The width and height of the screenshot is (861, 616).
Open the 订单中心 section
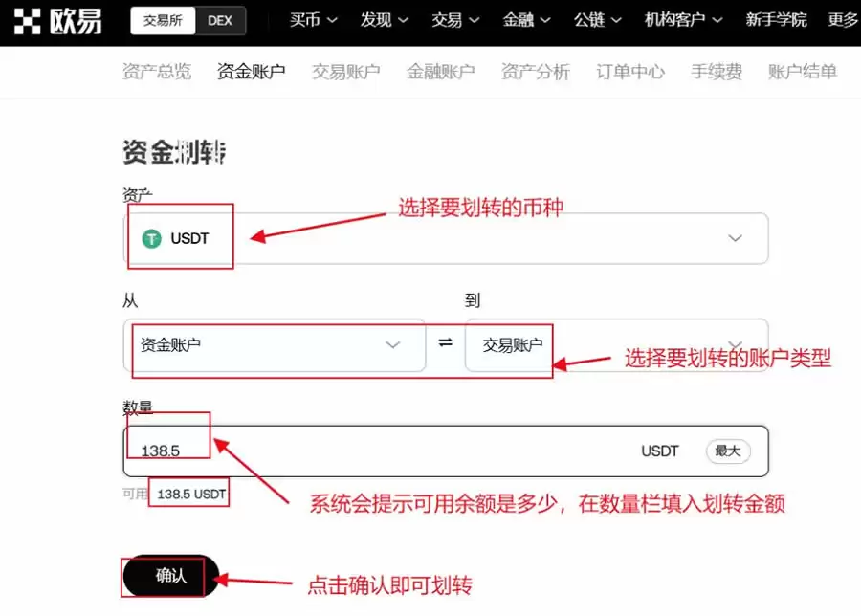629,71
